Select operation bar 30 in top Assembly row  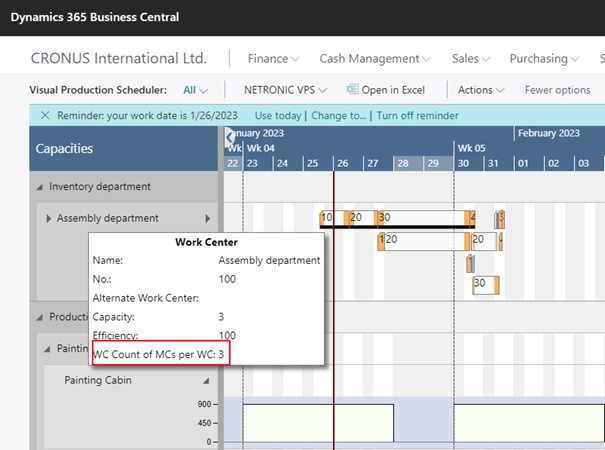click(x=426, y=218)
